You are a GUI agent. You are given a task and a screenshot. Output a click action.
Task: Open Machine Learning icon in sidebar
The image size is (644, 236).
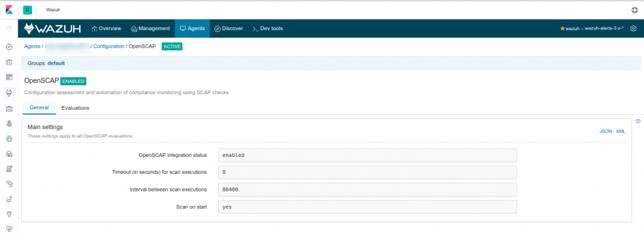tap(9, 139)
